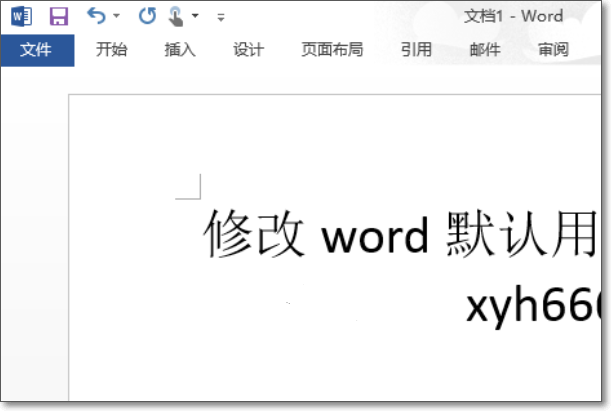Open the touch mode dropdown arrow
Viewport: 611px width, 411px height.
click(x=195, y=16)
